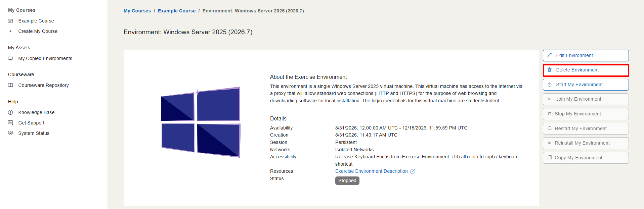Screen dimensions: 644x209
Task: Click the monitor icon beside My Copied Environments
Action: [x=10, y=58]
